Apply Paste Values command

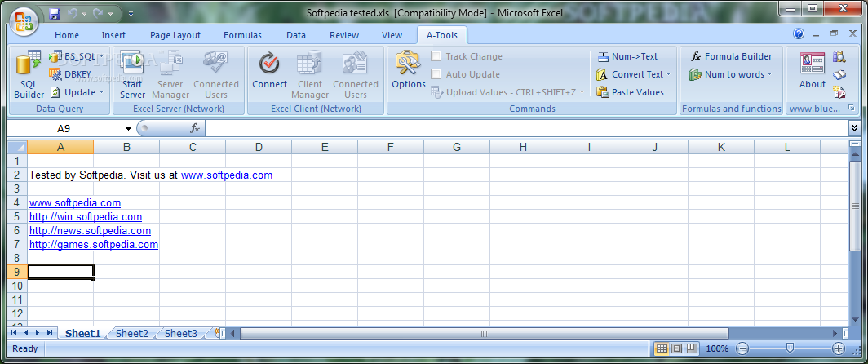tap(631, 92)
